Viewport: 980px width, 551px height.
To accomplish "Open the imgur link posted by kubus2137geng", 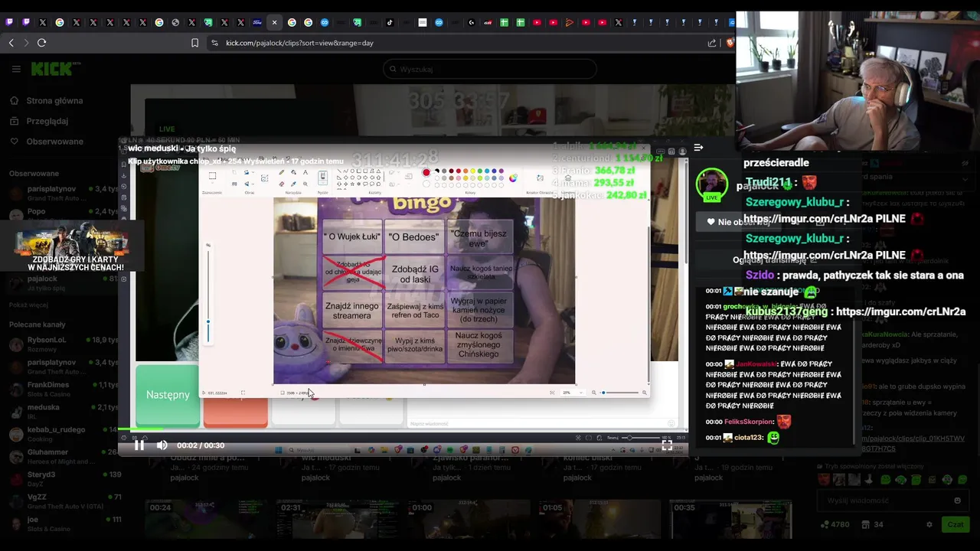I will (x=900, y=311).
